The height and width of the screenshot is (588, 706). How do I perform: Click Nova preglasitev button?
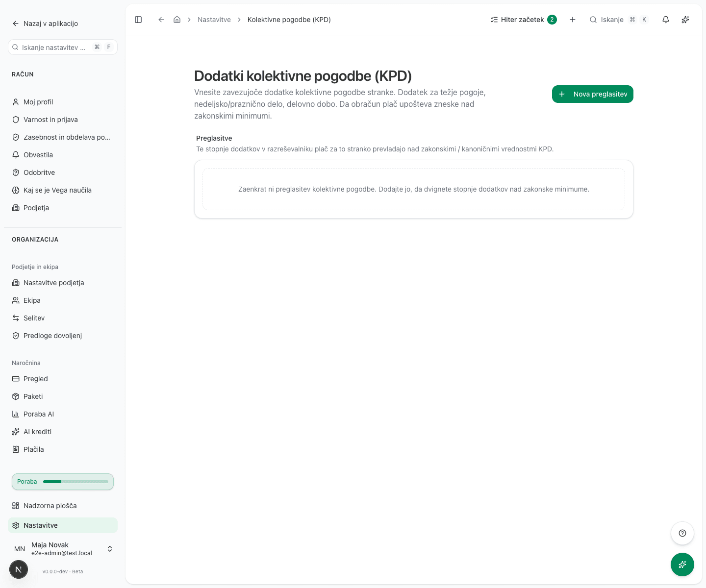(x=593, y=94)
